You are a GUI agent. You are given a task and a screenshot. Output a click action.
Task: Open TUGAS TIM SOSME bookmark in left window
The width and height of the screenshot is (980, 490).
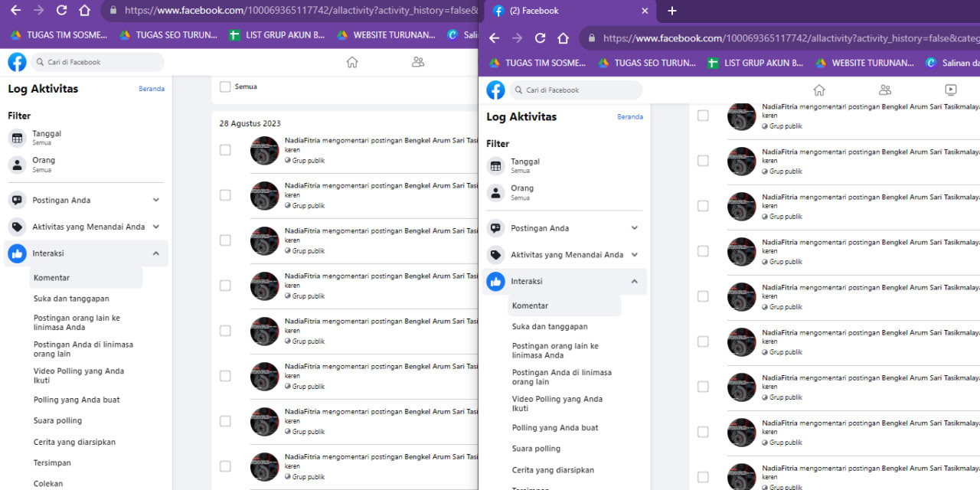(58, 34)
